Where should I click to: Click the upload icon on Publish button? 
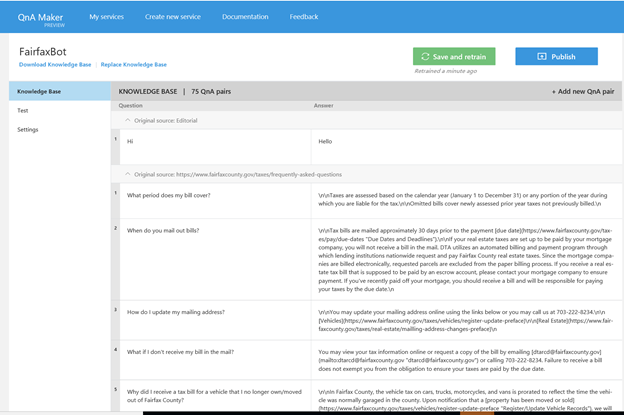[x=542, y=57]
